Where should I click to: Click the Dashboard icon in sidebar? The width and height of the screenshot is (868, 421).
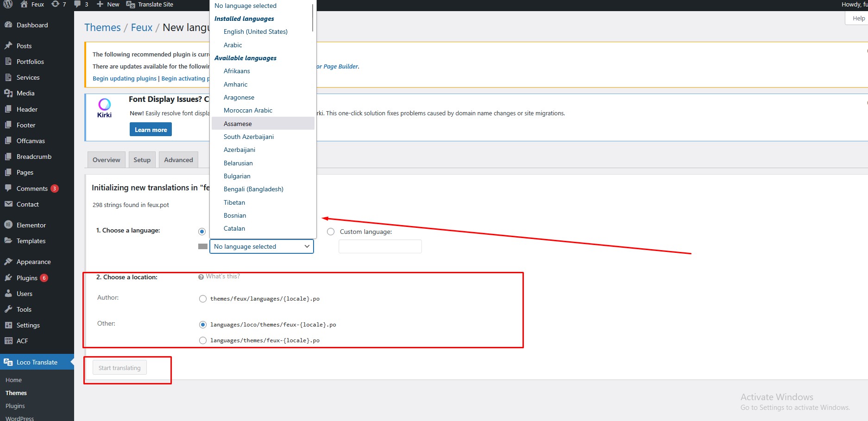coord(8,25)
